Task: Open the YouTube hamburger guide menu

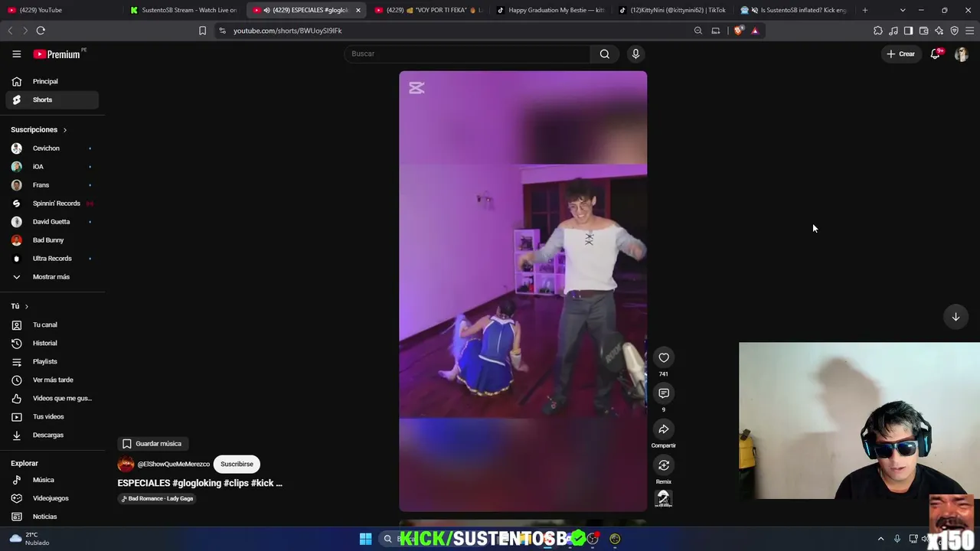Action: (16, 54)
